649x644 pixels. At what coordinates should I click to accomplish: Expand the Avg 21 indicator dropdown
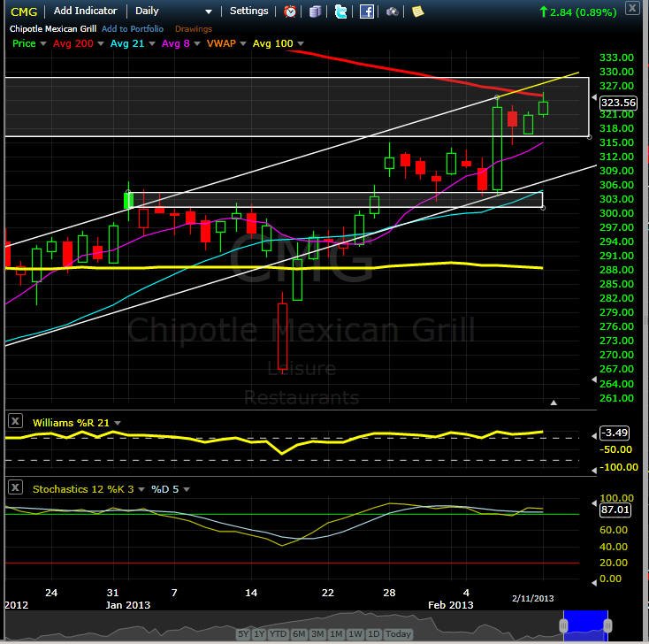(x=151, y=44)
